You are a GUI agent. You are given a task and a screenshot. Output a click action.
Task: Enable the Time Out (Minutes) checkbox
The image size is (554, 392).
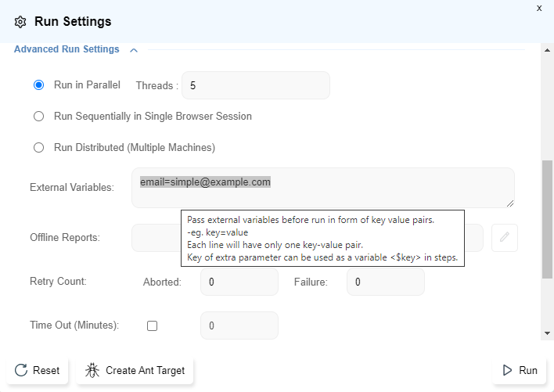click(x=153, y=325)
